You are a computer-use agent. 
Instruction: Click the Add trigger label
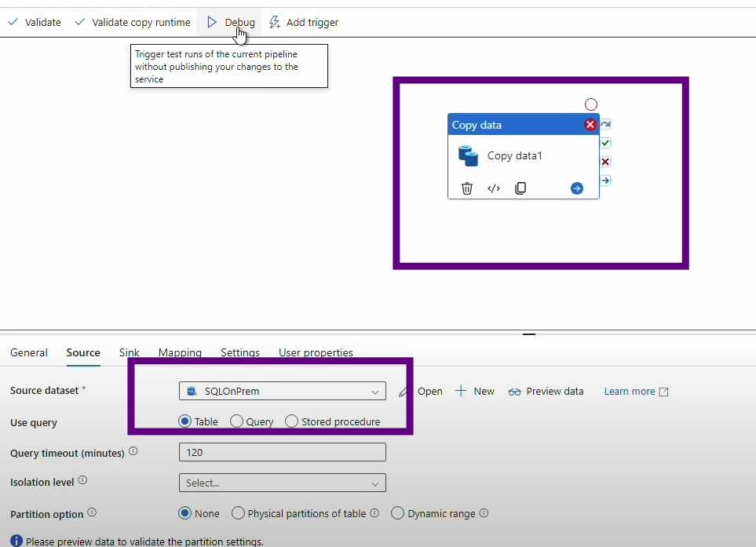[312, 22]
